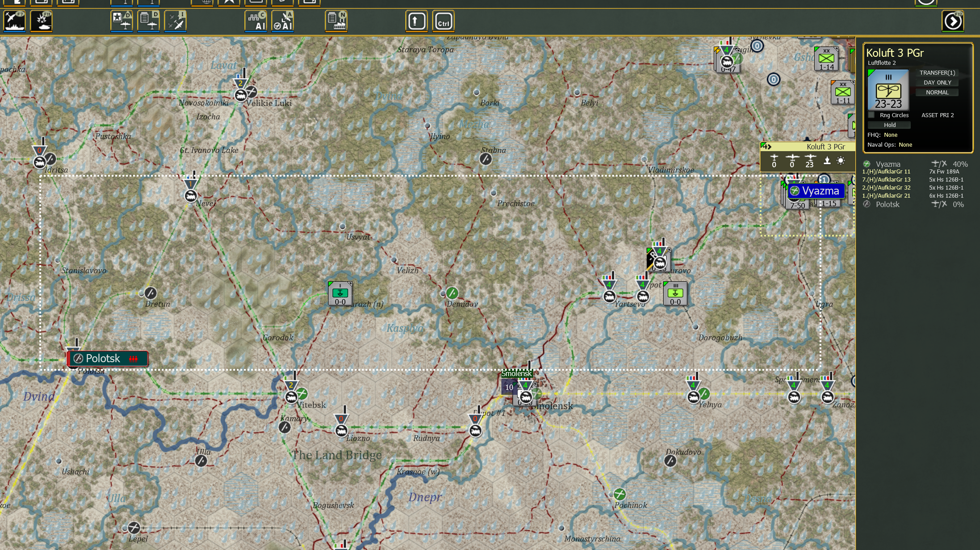Click the Ctrl key modifier button
Screen dimensions: 980x550
(x=443, y=21)
